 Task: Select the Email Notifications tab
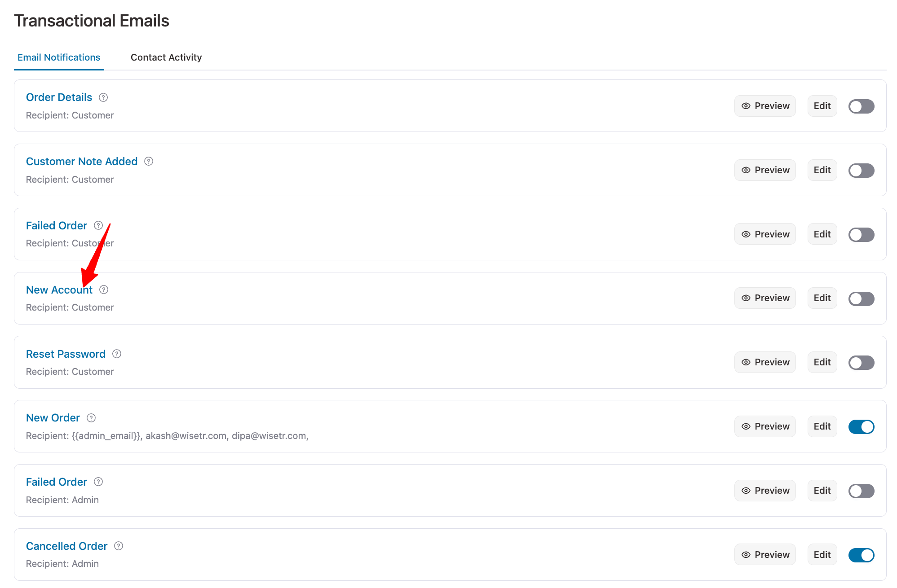(59, 57)
